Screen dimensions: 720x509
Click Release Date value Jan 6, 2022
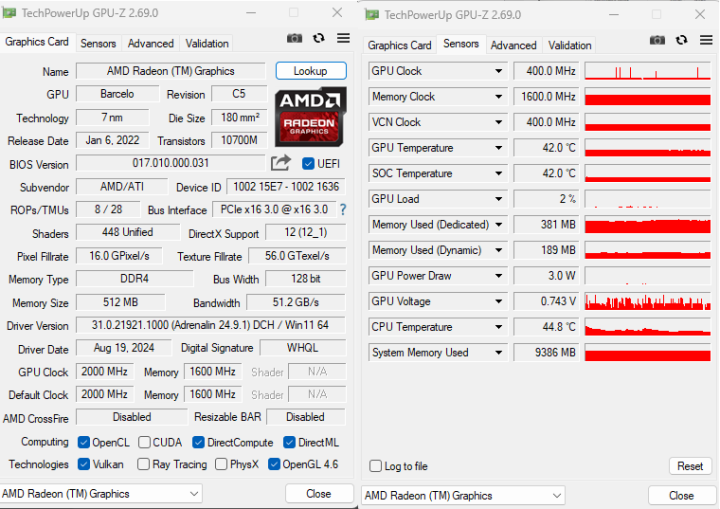coord(112,140)
